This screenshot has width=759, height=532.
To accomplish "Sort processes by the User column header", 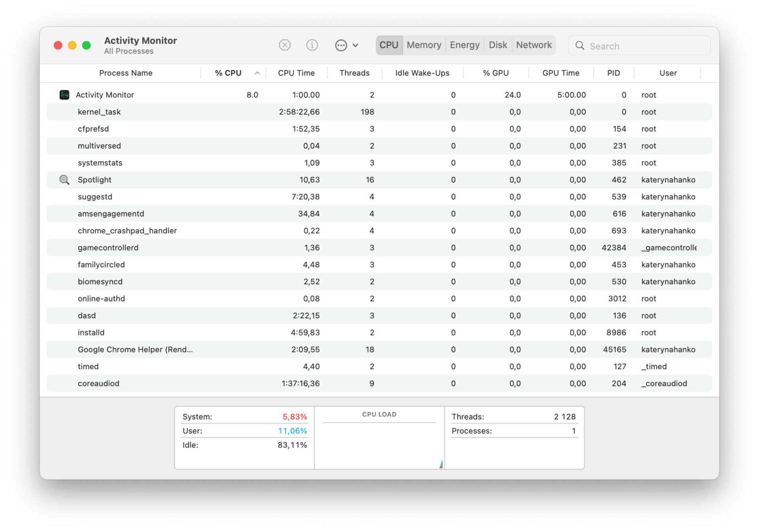I will (667, 73).
